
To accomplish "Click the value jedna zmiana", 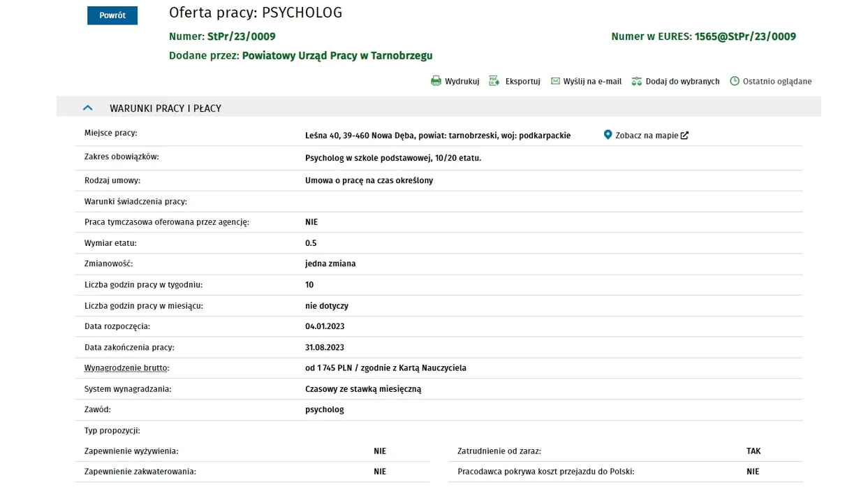I will point(330,263).
